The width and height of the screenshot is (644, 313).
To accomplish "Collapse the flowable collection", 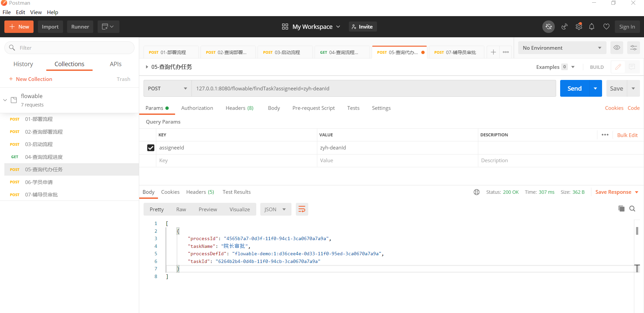I will tap(5, 100).
